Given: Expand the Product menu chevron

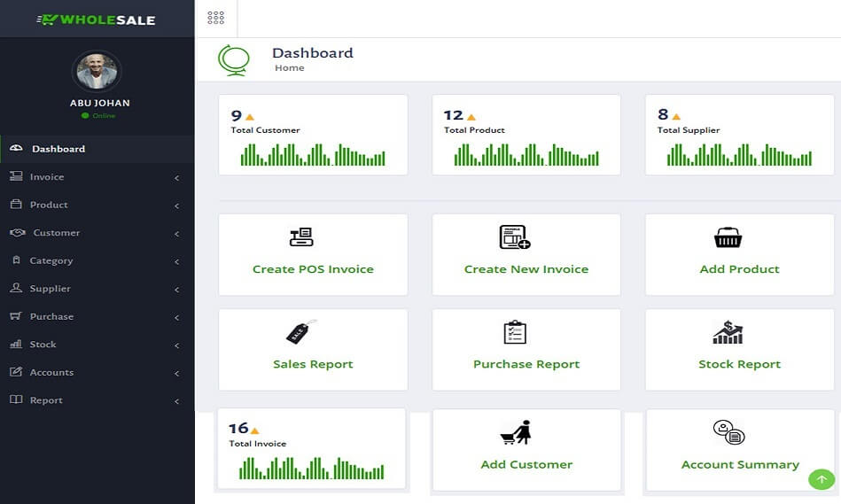Looking at the screenshot, I should coord(177,205).
